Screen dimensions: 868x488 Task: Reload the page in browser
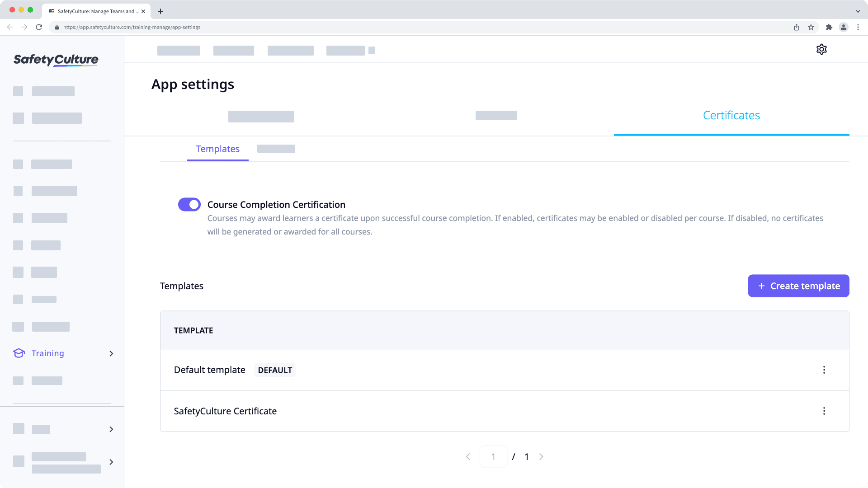tap(39, 27)
